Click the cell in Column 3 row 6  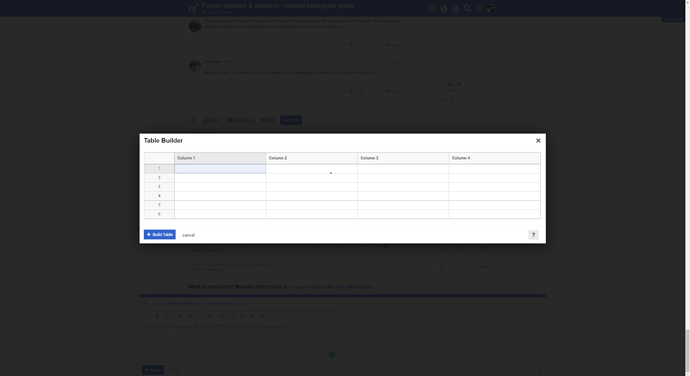coord(403,214)
